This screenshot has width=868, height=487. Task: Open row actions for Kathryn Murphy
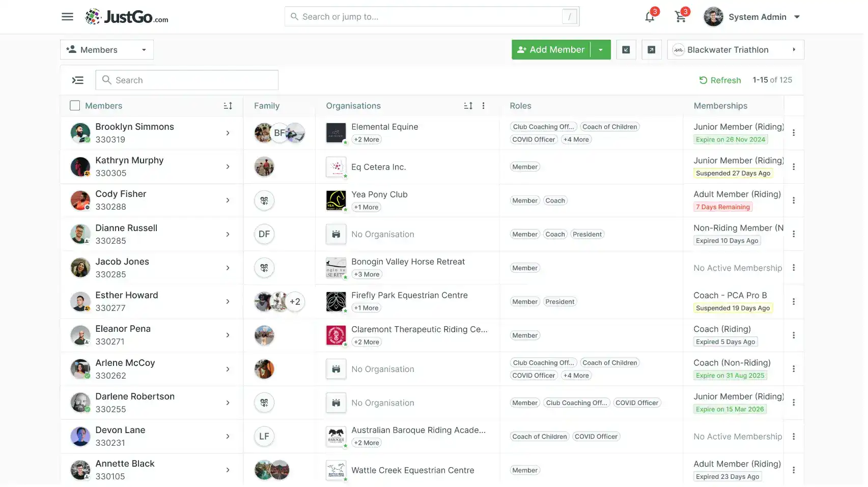pos(793,167)
